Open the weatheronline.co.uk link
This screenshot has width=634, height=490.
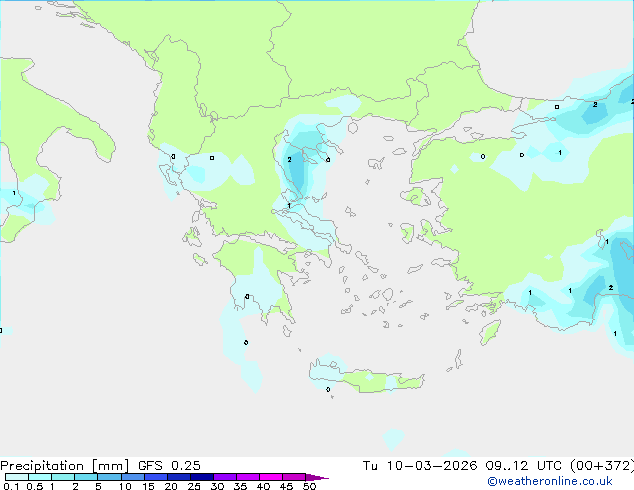(x=550, y=481)
